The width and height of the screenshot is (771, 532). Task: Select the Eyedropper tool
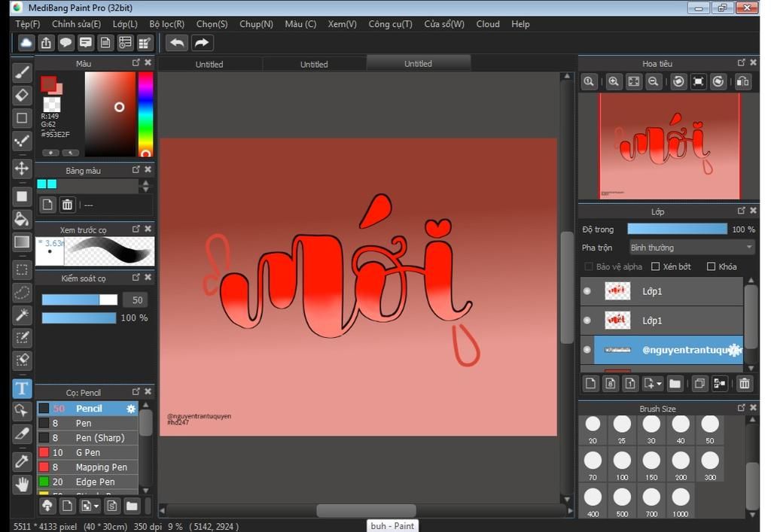[22, 461]
